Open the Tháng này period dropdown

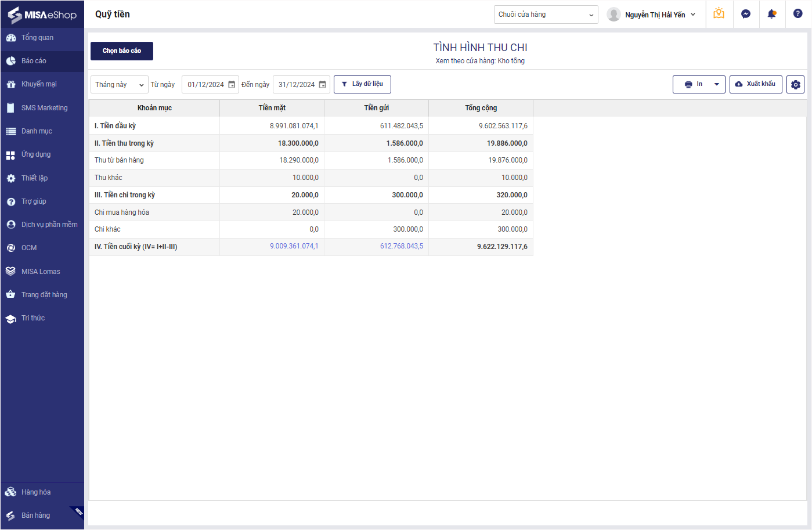coord(119,85)
